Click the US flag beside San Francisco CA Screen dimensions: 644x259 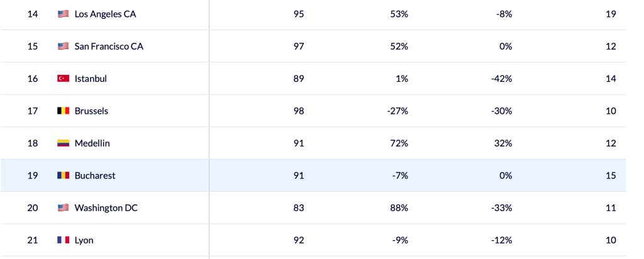(x=63, y=47)
